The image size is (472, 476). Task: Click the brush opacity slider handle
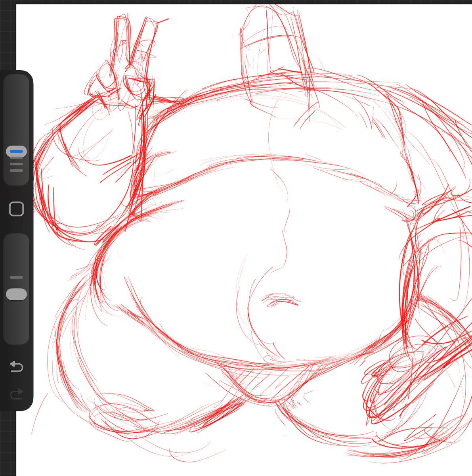pyautogui.click(x=16, y=294)
